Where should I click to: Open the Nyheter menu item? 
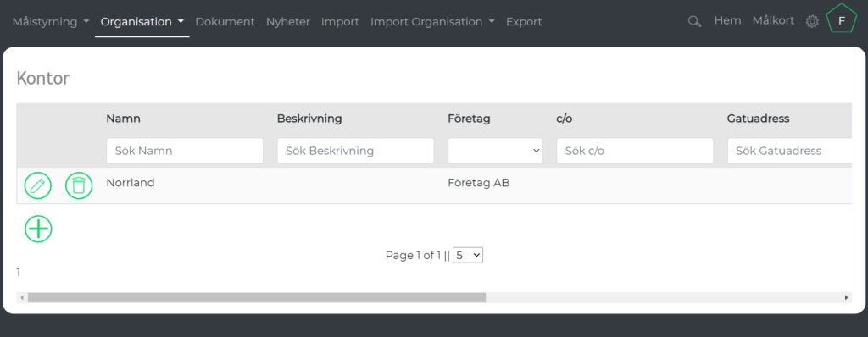click(288, 21)
